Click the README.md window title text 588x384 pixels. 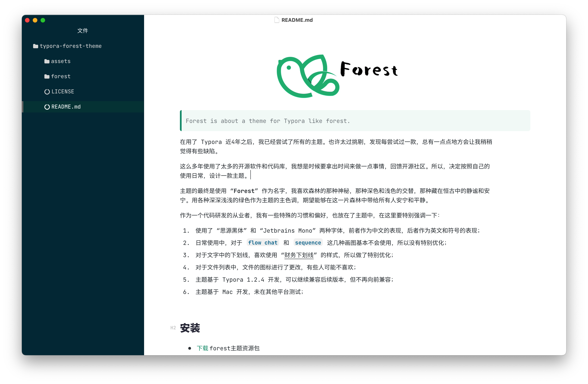(297, 20)
